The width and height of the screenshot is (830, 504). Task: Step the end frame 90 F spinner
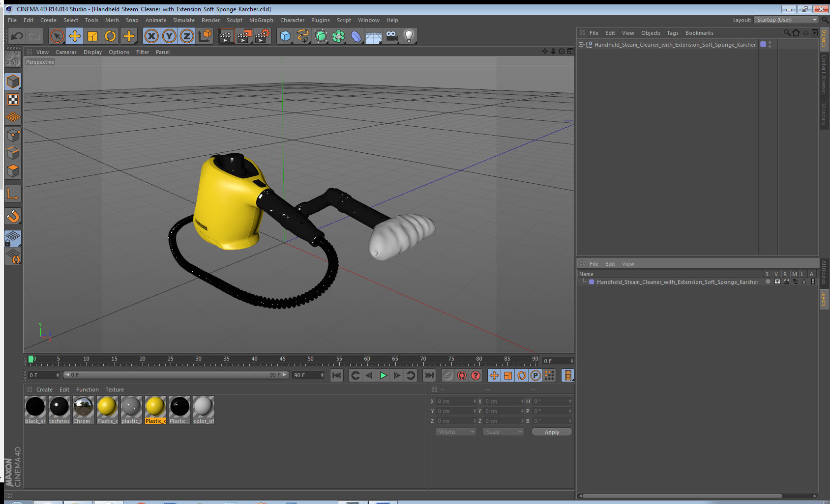[322, 375]
